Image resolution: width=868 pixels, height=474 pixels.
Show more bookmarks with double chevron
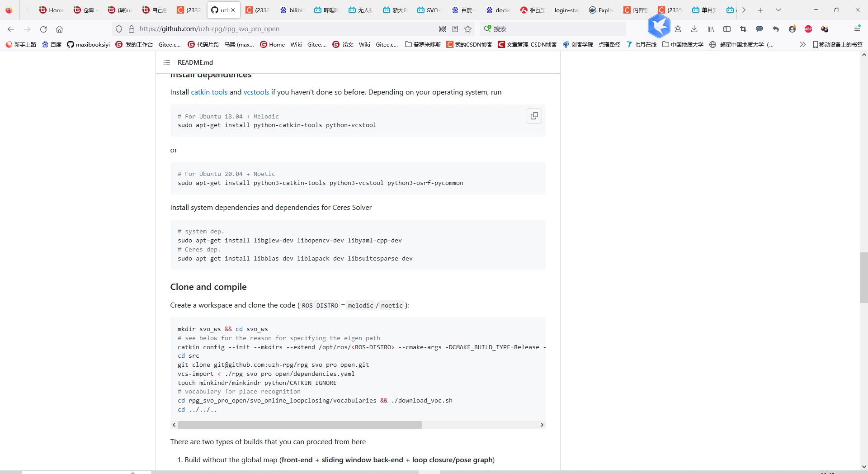[802, 44]
